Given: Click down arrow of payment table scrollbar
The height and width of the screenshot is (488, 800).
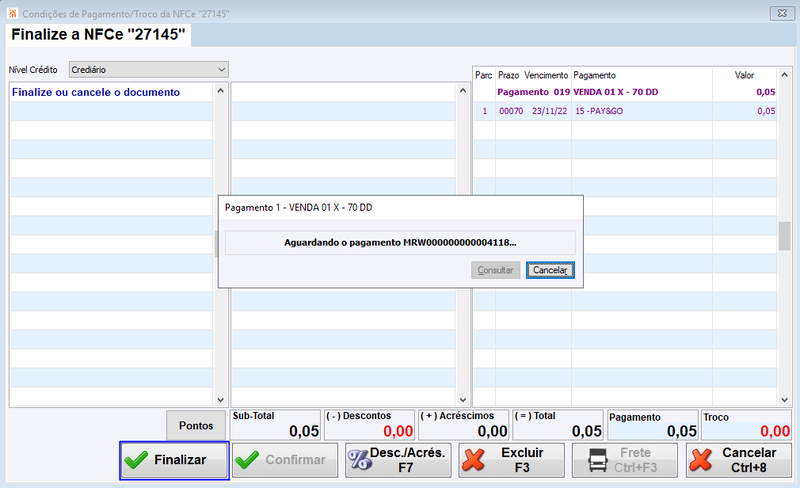Looking at the screenshot, I should point(784,400).
